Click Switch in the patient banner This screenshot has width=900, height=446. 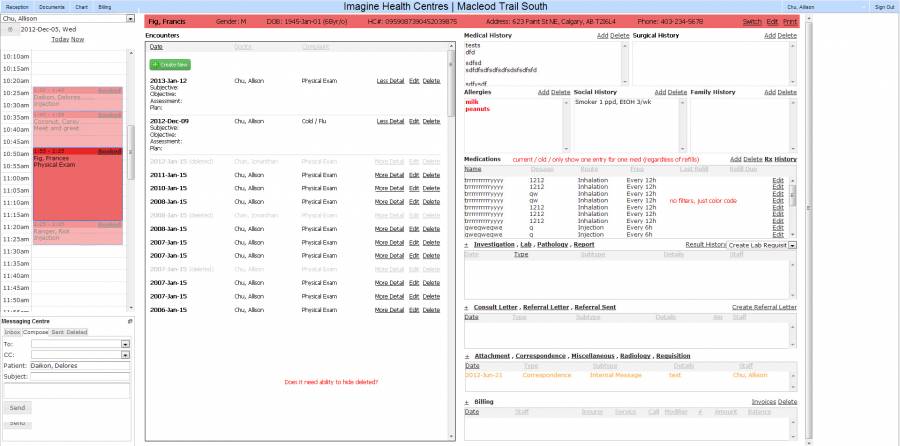(752, 22)
